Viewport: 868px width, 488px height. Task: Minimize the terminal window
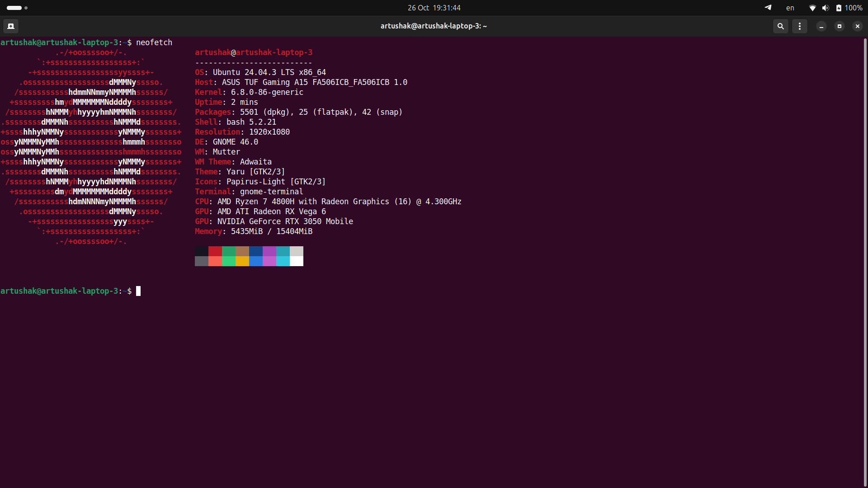coord(821,26)
